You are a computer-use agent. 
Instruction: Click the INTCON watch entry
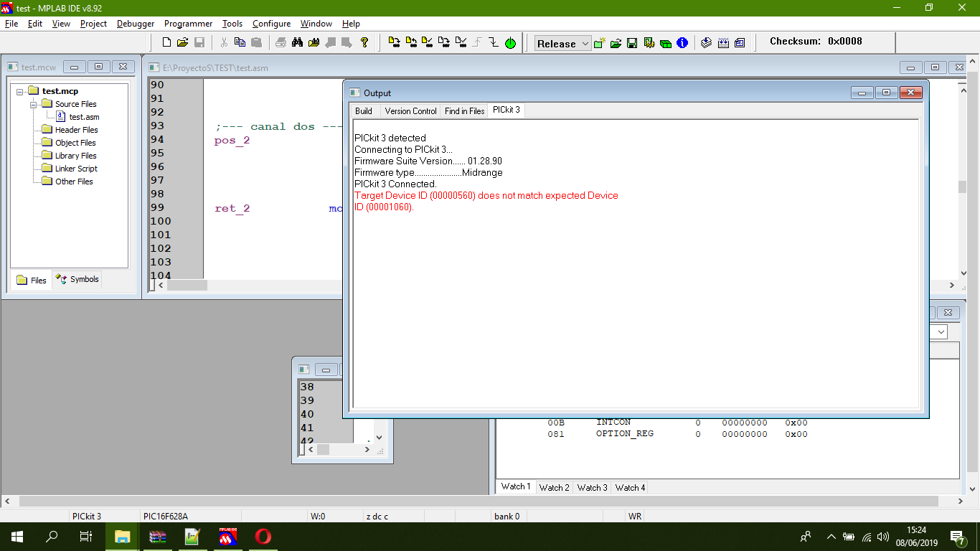[x=613, y=423]
